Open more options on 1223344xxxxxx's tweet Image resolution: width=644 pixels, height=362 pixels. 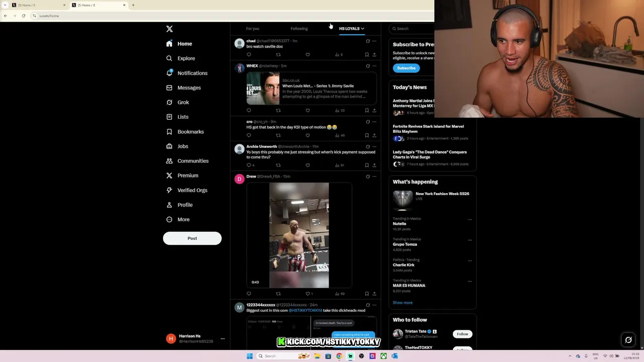coord(374,305)
